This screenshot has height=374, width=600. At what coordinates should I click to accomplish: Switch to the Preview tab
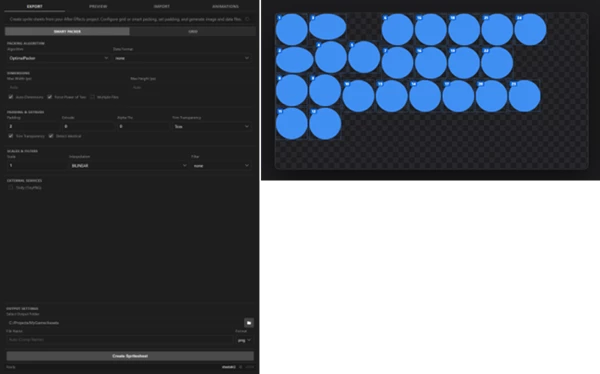98,7
